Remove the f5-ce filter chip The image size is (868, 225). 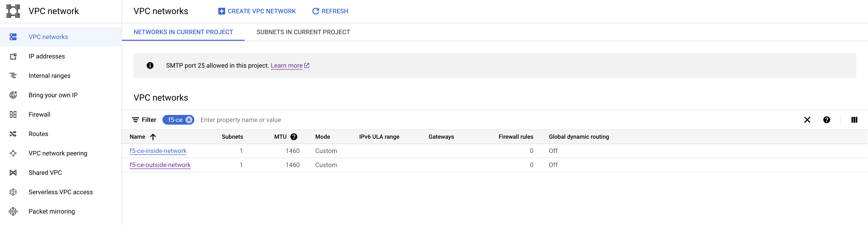point(189,120)
